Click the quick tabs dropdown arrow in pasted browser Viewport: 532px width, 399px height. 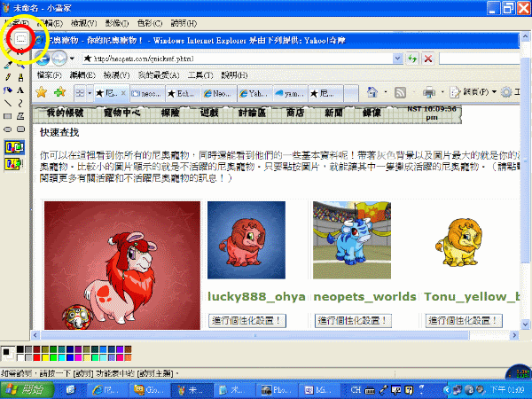click(x=90, y=93)
